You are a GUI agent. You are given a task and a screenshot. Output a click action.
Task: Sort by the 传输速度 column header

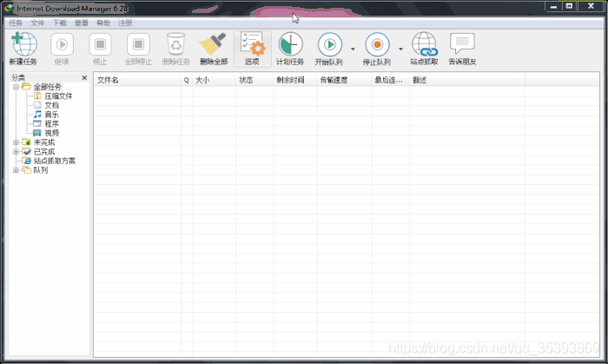(x=344, y=80)
